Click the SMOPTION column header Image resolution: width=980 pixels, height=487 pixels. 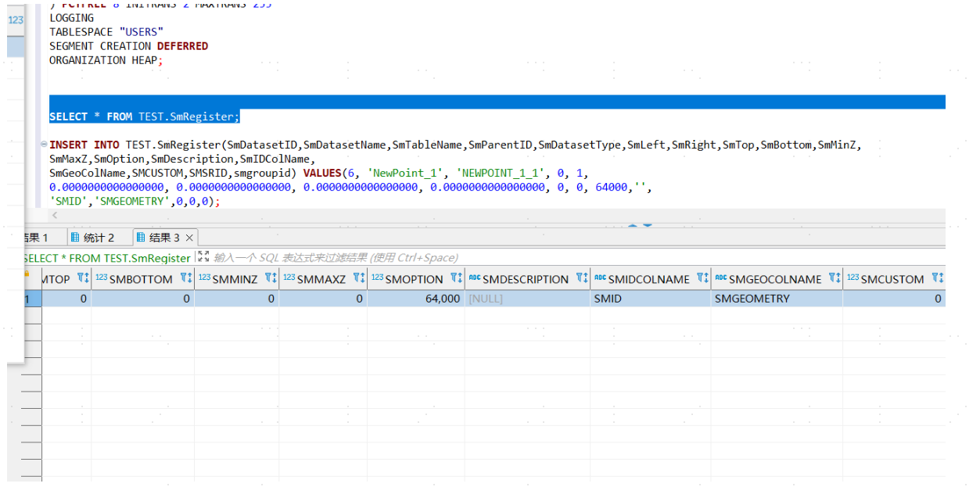[413, 279]
